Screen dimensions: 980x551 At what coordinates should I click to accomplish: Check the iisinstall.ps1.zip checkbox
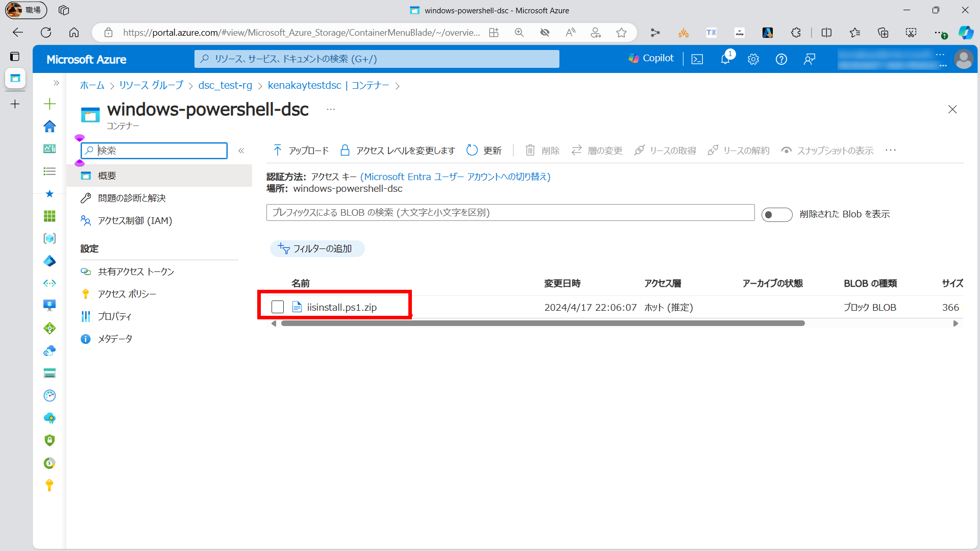(278, 307)
